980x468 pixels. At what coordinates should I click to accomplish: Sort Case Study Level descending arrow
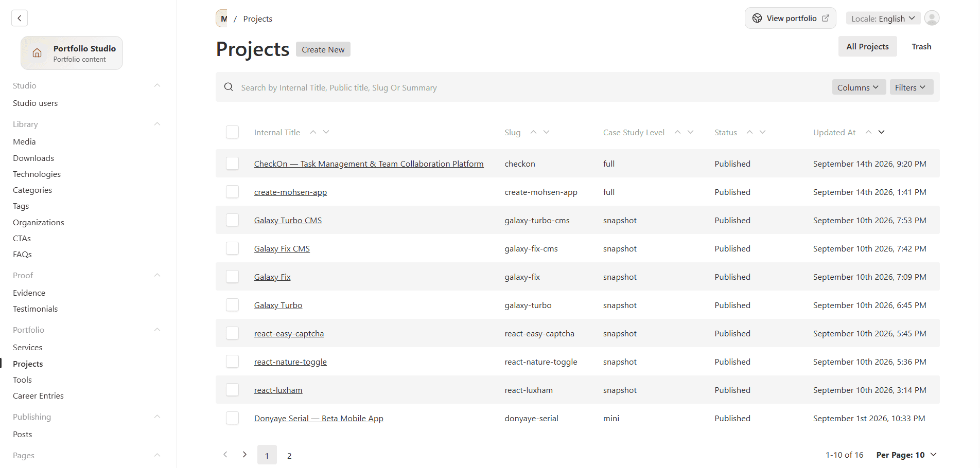pyautogui.click(x=690, y=132)
